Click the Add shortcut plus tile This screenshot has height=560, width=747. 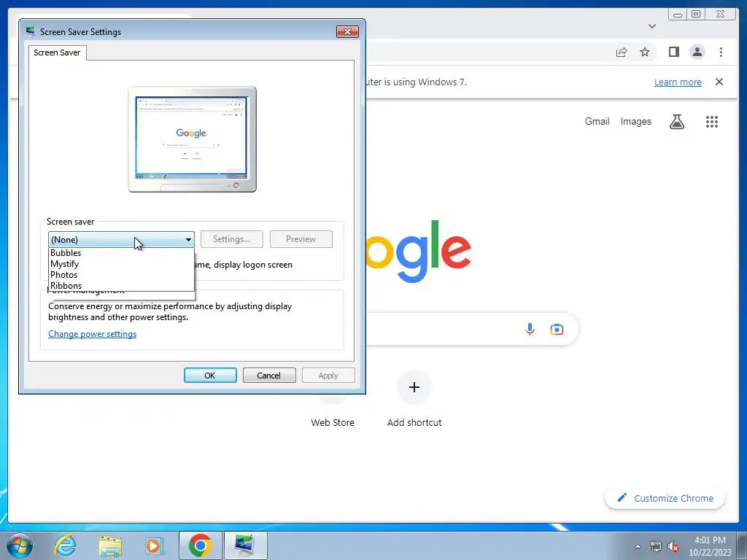414,387
